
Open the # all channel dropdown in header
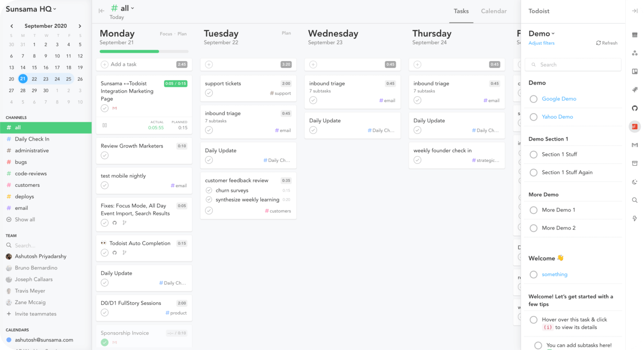click(x=122, y=8)
